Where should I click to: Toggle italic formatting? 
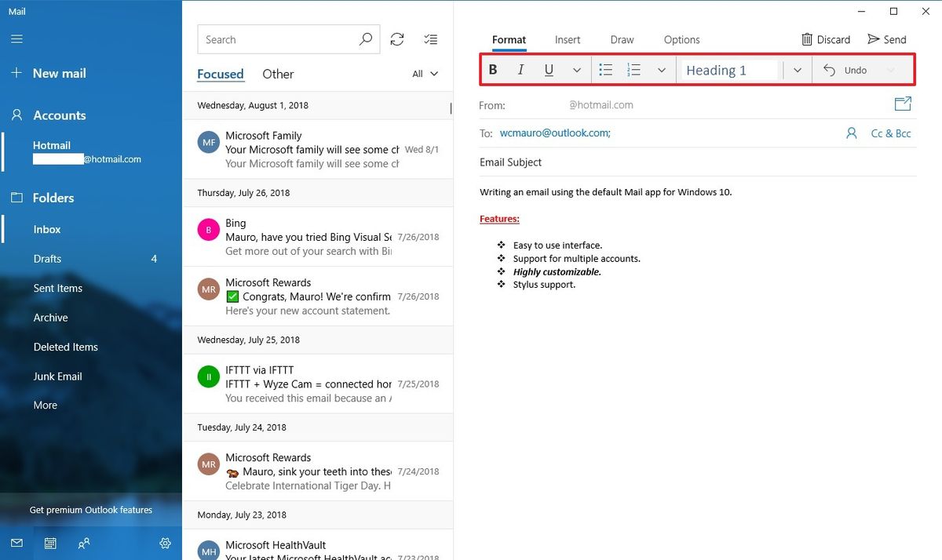coord(520,69)
